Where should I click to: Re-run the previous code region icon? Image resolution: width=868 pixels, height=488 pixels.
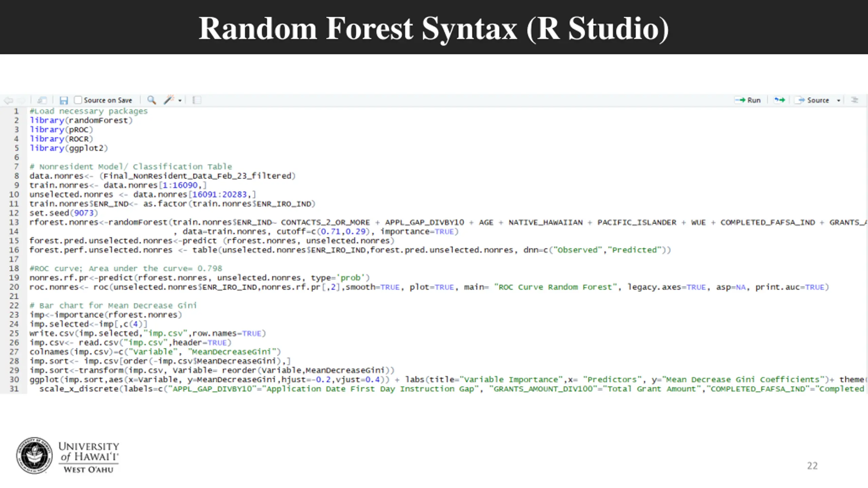click(780, 100)
